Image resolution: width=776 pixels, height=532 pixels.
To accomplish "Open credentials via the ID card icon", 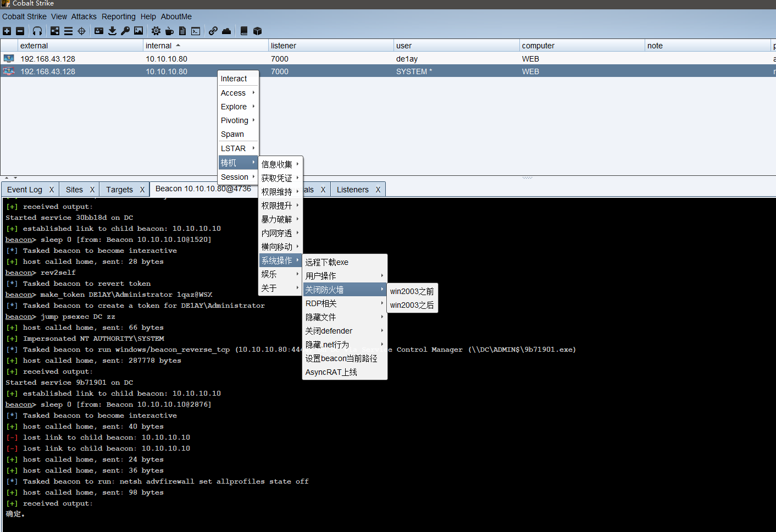I will click(x=99, y=31).
